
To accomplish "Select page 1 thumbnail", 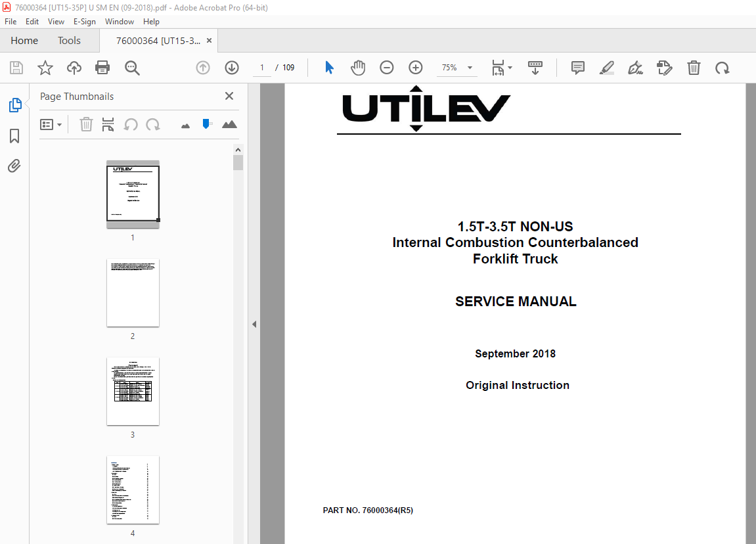I will coord(133,194).
